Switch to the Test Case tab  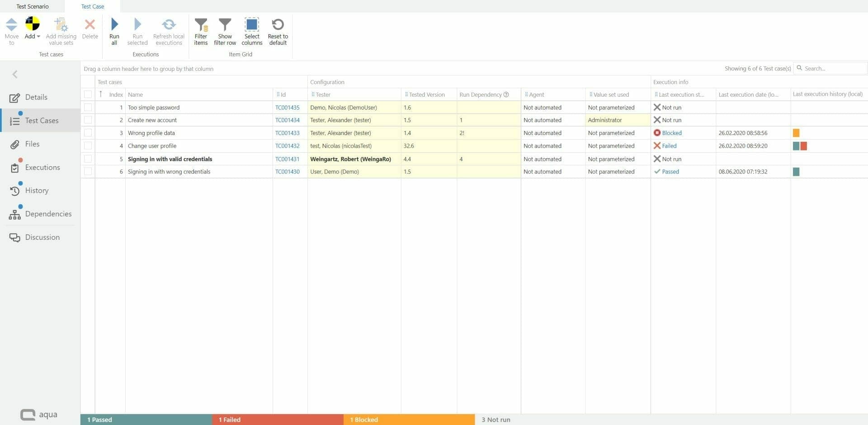[93, 6]
